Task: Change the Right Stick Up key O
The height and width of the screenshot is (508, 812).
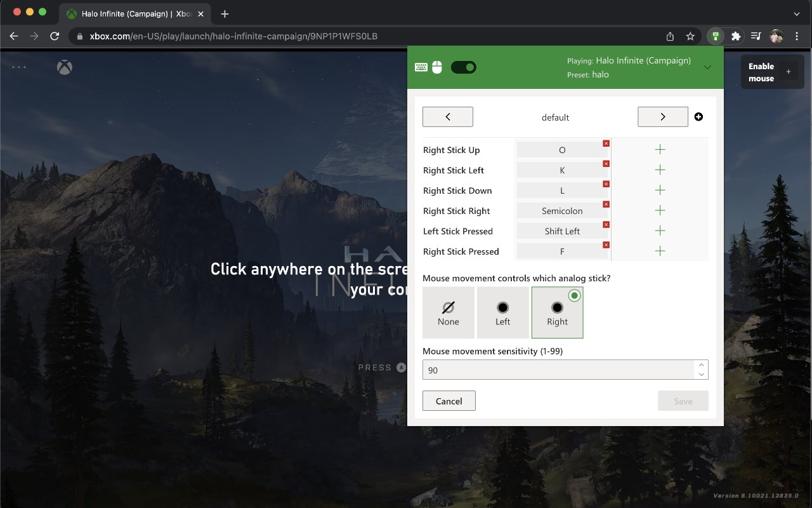Action: [562, 150]
